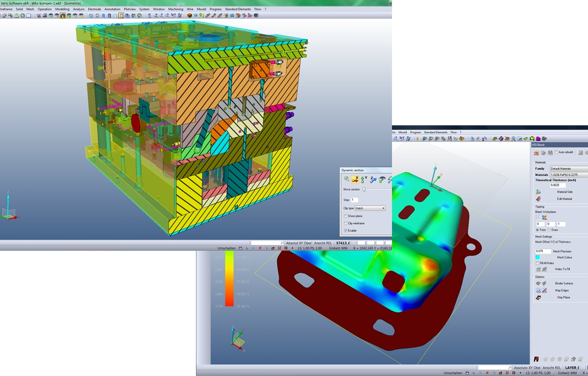Open the Family Default Materials dropdown

point(568,169)
